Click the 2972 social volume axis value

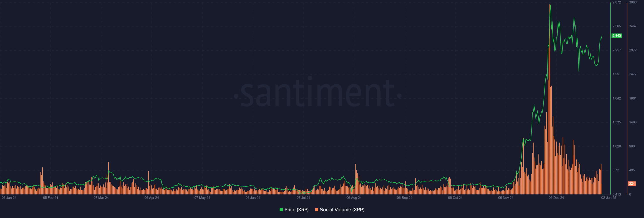pos(633,50)
